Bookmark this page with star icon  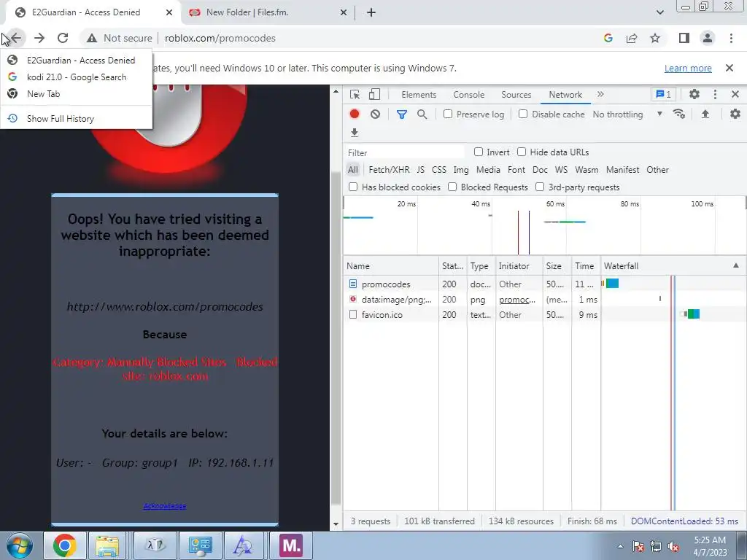(655, 38)
